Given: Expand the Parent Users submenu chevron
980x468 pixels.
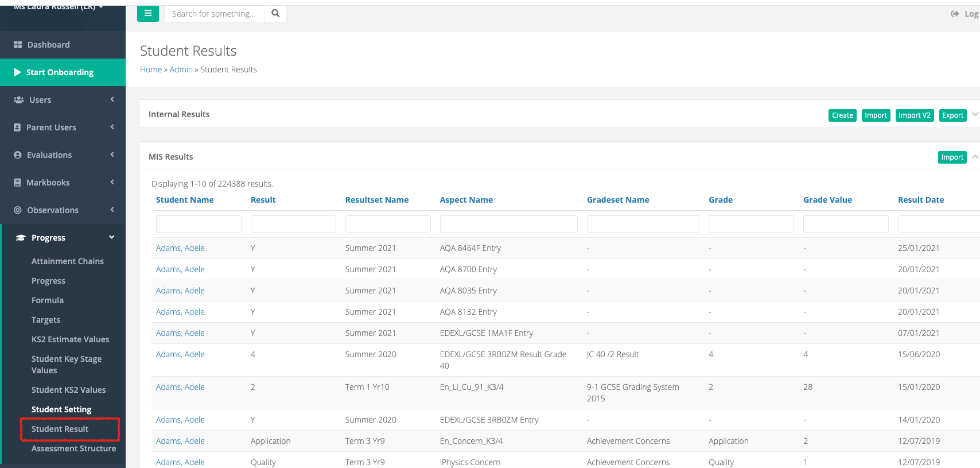Looking at the screenshot, I should (112, 127).
